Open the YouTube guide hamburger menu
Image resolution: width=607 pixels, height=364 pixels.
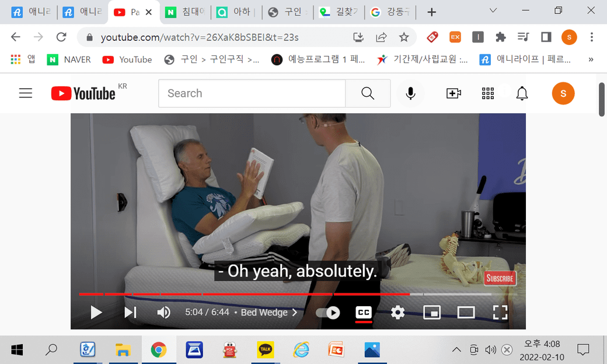26,93
